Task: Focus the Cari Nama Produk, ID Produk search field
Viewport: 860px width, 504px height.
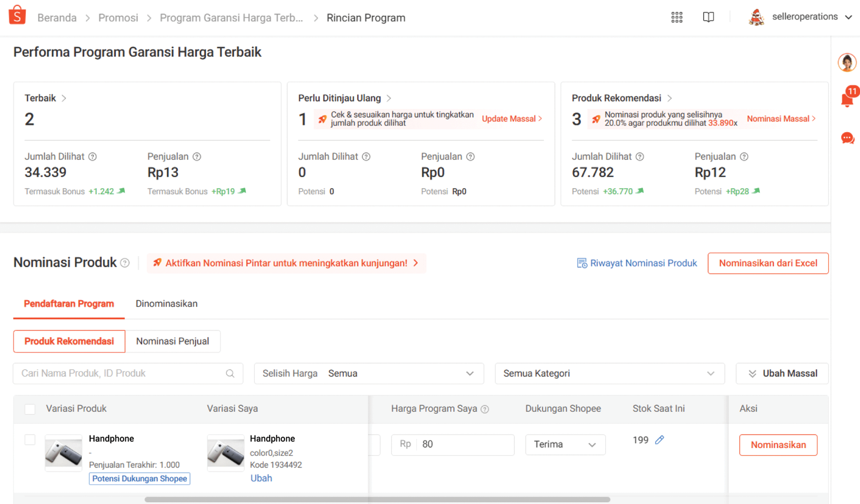Action: pos(128,374)
